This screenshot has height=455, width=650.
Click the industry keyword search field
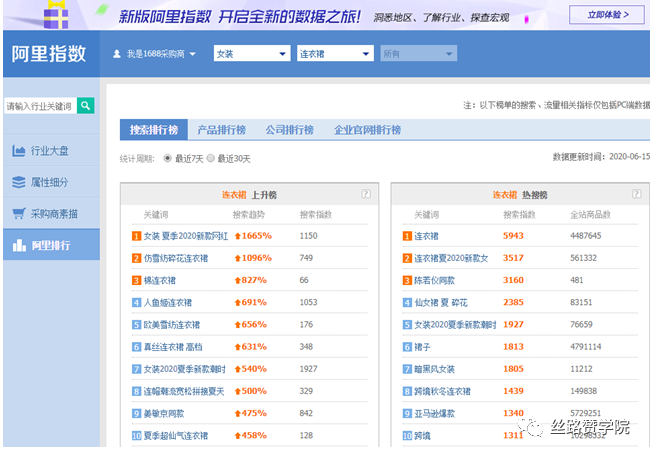point(40,105)
